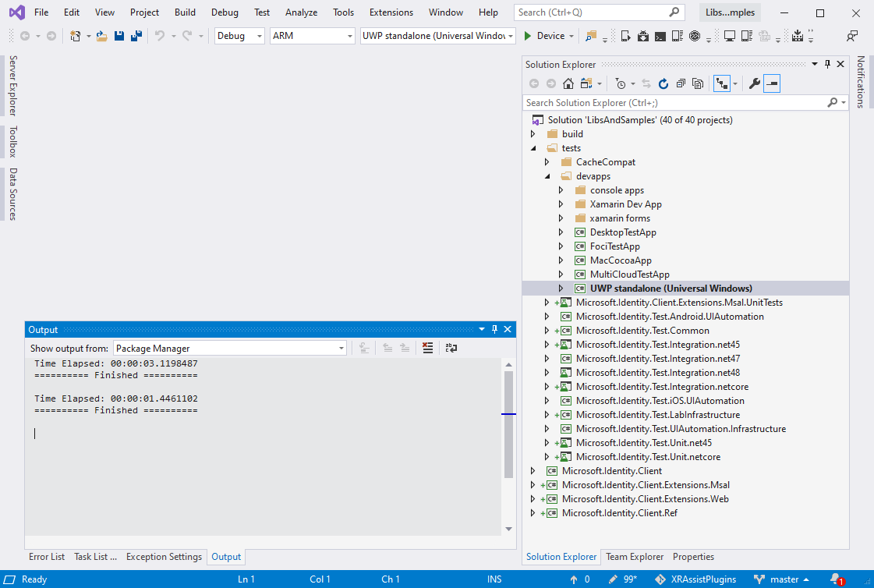Open the Team Explorer panel

(635, 556)
